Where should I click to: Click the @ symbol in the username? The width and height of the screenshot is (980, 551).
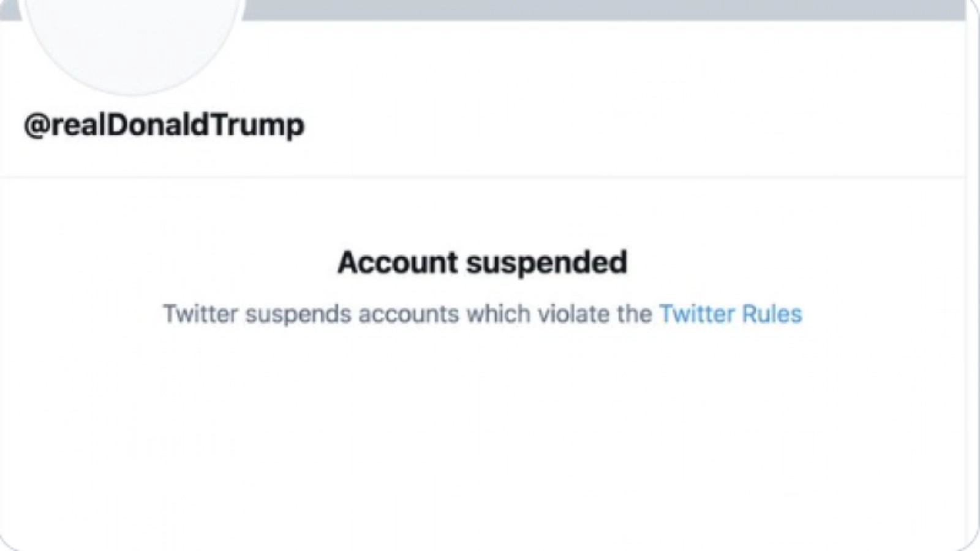click(36, 126)
